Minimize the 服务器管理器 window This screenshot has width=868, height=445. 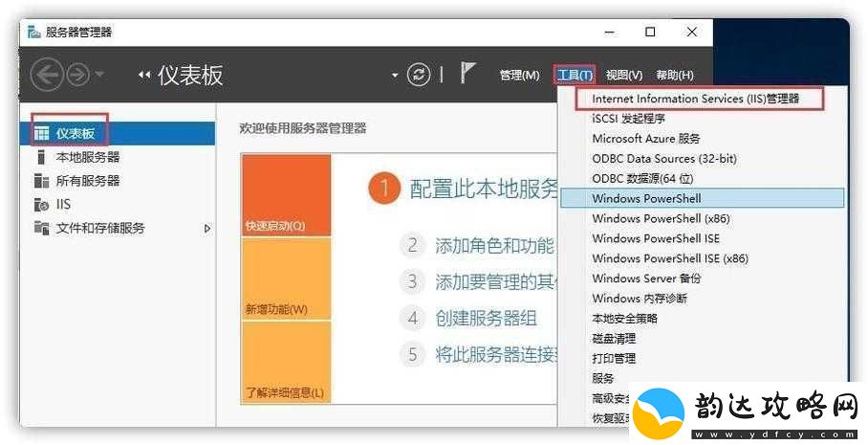(x=610, y=33)
